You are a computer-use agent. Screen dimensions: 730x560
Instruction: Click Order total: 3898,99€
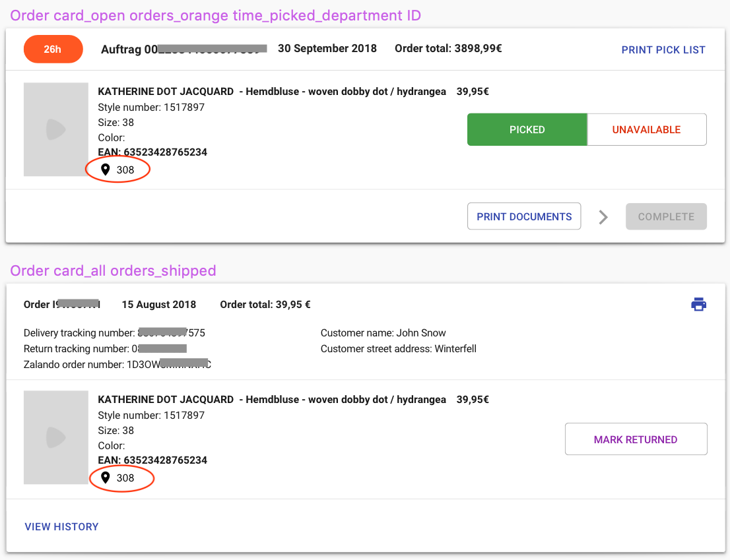point(448,48)
